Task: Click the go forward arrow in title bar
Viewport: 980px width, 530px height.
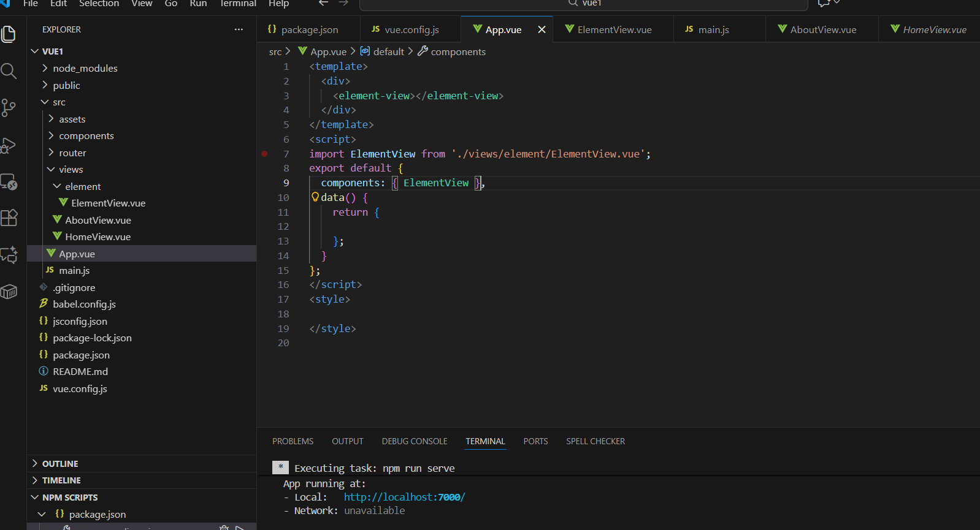Action: point(343,4)
